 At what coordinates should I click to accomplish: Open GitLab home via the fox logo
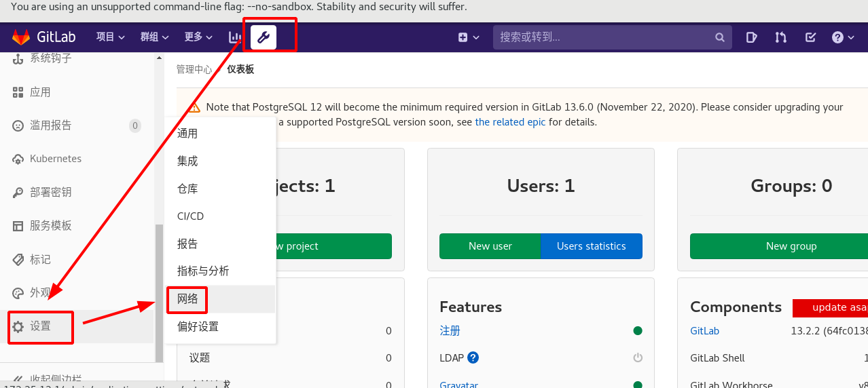point(21,37)
